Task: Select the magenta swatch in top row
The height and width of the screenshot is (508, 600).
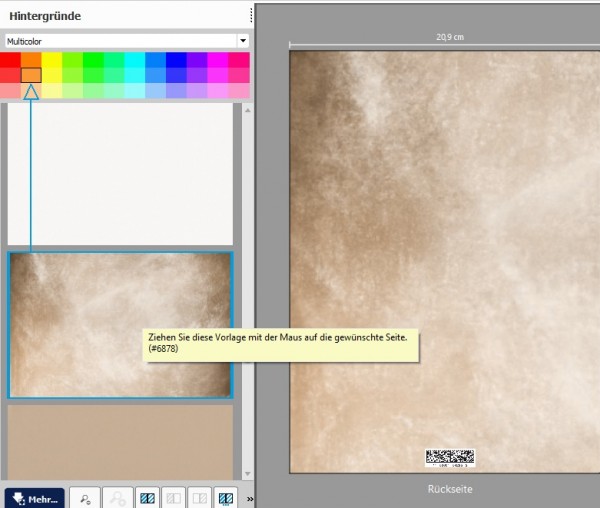Action: click(218, 60)
